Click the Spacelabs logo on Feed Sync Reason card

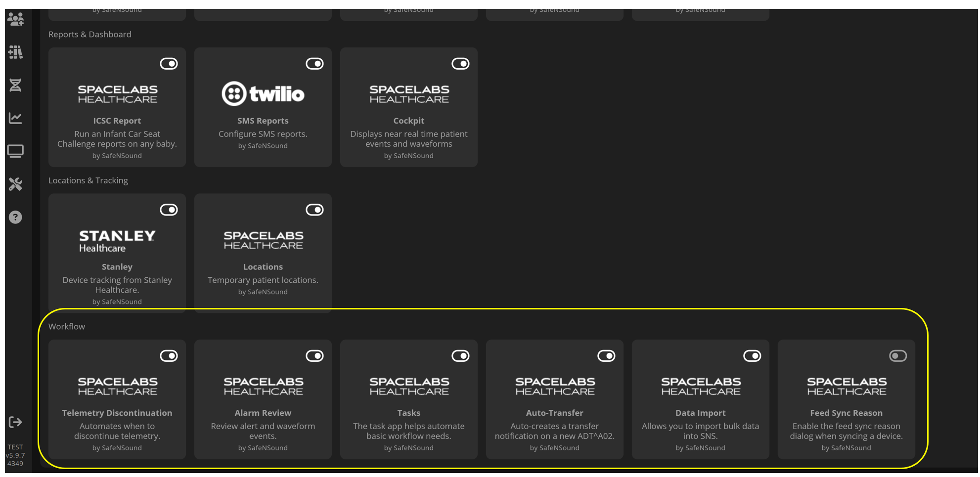tap(846, 386)
